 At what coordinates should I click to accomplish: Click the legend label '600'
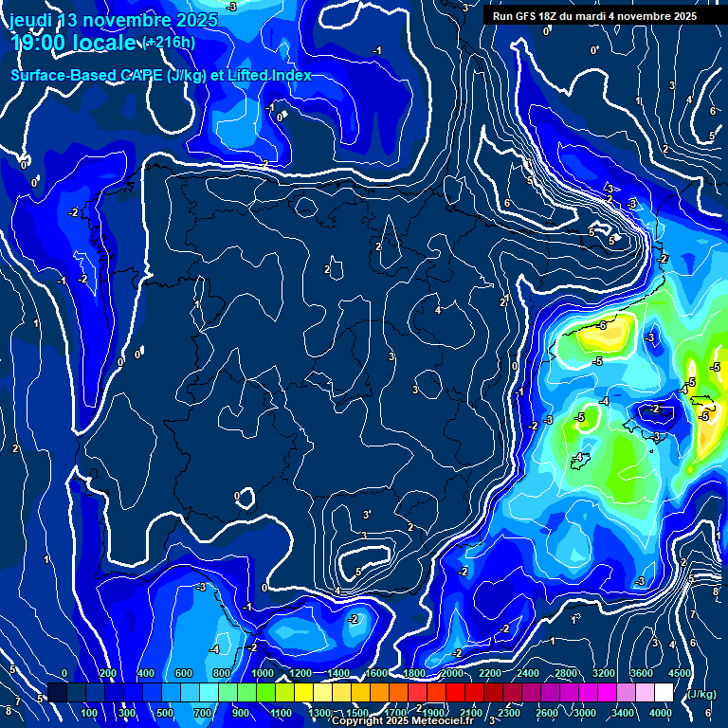[183, 673]
